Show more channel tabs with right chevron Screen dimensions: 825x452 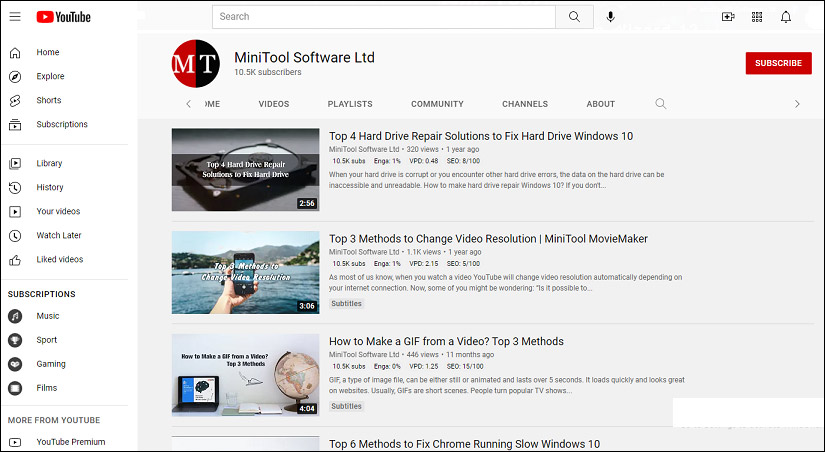tap(797, 104)
